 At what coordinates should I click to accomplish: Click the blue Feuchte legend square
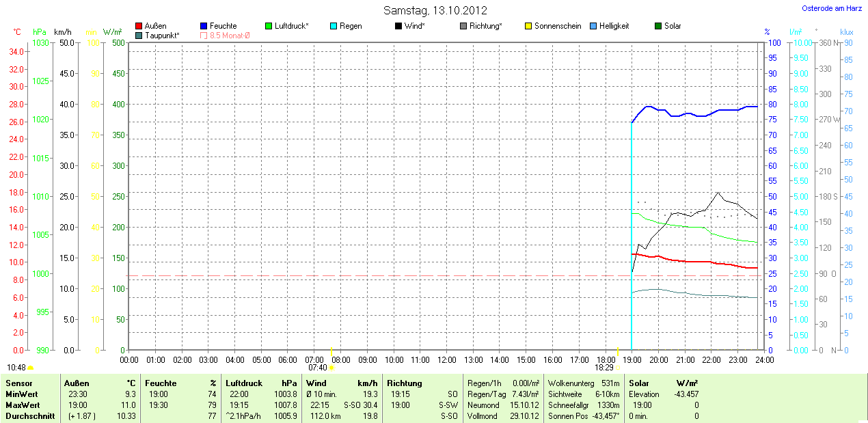[x=204, y=26]
